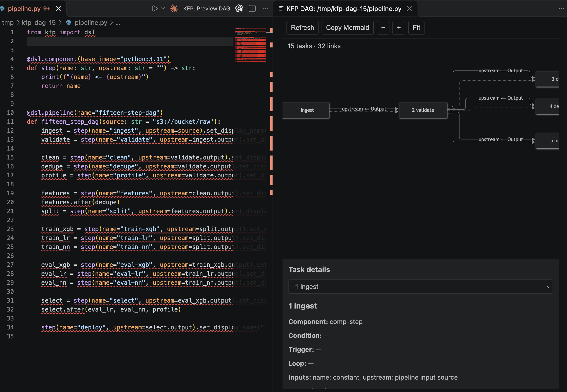This screenshot has height=392, width=567.
Task: Click 'Component: comp-step' detail line
Action: pyautogui.click(x=325, y=322)
